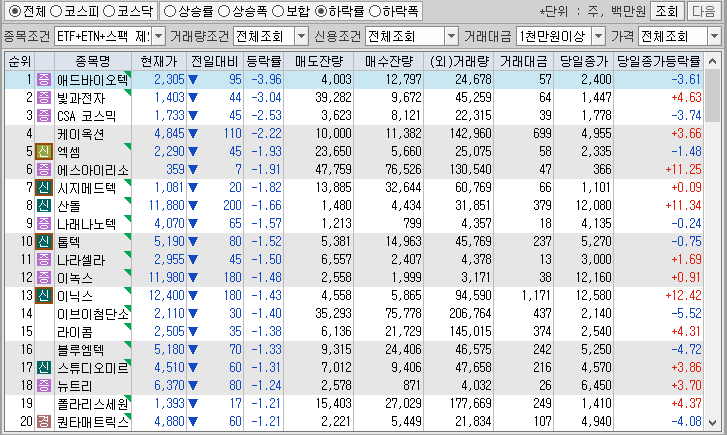Viewport: 727px width, 435px height.
Task: Click the 증 badge next to 나래나노텍
Action: coord(44,224)
